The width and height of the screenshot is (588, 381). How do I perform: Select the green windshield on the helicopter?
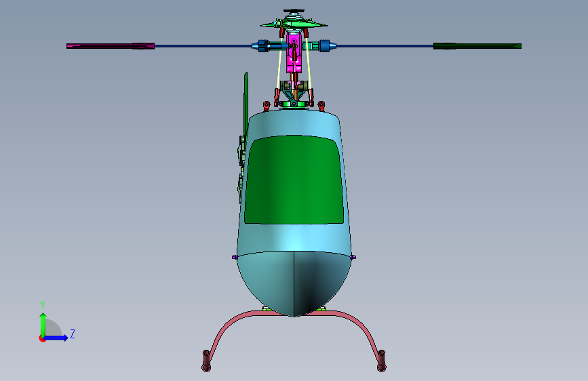pyautogui.click(x=294, y=180)
